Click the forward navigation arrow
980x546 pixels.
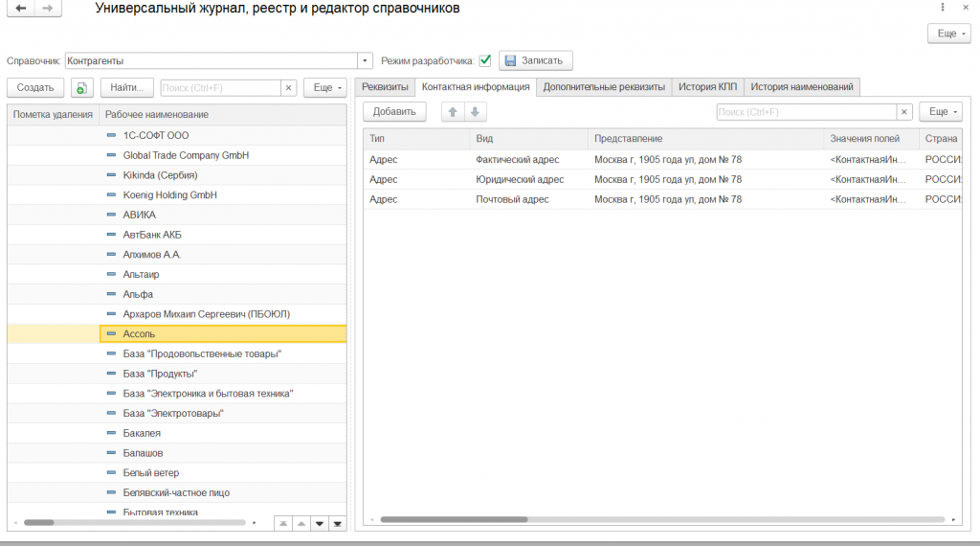tap(48, 8)
